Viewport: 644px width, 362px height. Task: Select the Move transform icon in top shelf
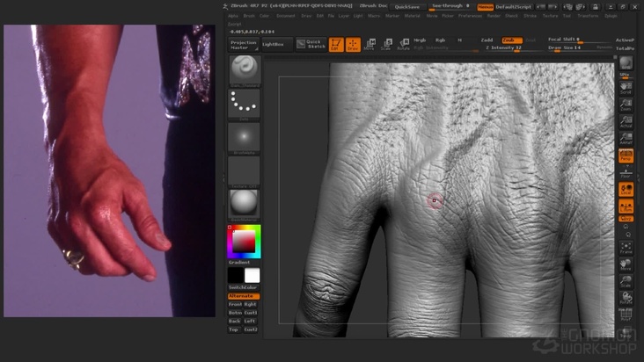pyautogui.click(x=370, y=45)
